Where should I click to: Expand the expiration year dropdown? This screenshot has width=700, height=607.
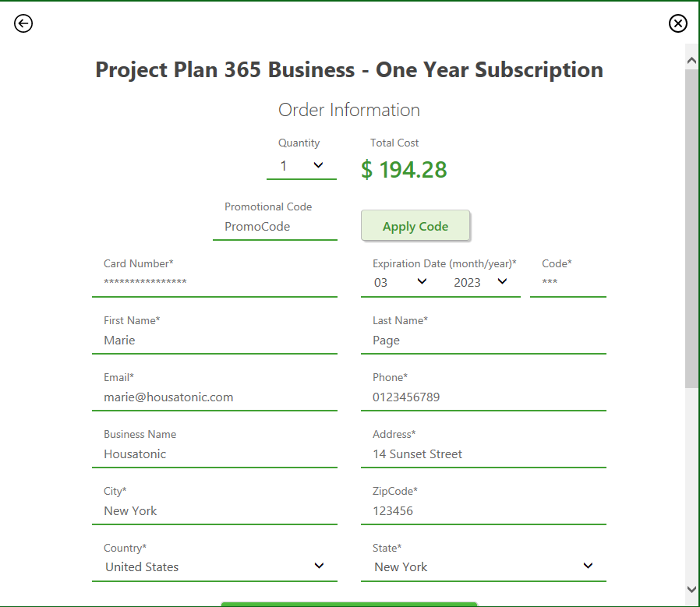click(x=480, y=282)
